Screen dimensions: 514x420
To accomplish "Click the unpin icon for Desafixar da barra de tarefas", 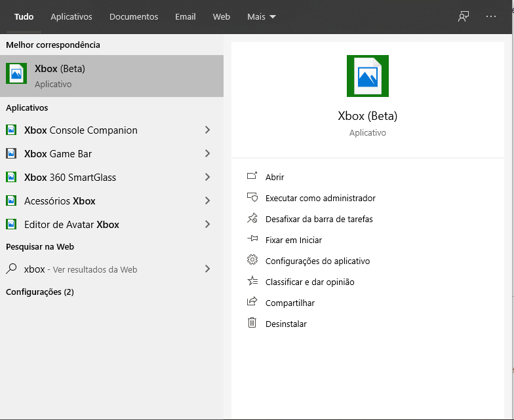I will [x=252, y=218].
